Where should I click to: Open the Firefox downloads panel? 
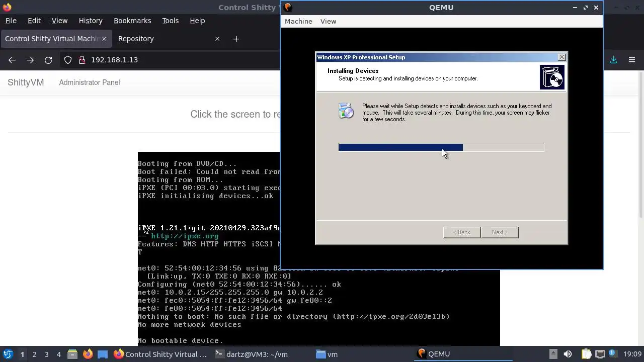coord(613,60)
